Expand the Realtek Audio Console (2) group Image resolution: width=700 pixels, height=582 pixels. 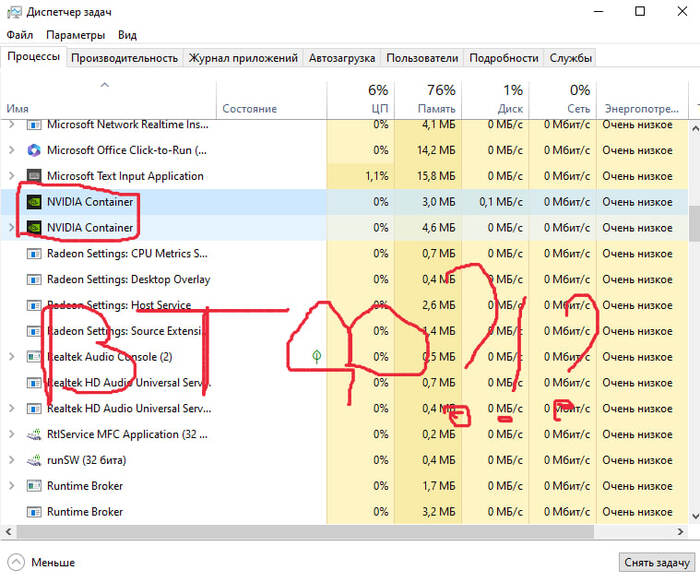point(12,357)
